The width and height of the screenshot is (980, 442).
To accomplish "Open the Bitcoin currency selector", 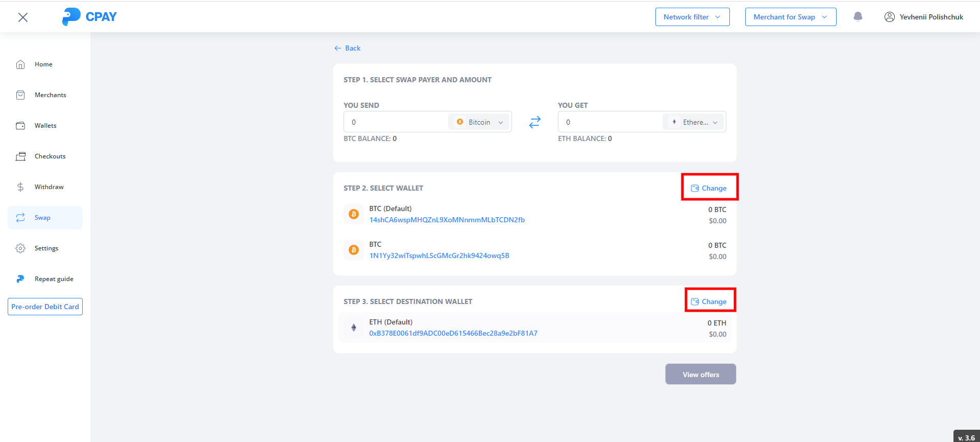I will click(x=479, y=122).
